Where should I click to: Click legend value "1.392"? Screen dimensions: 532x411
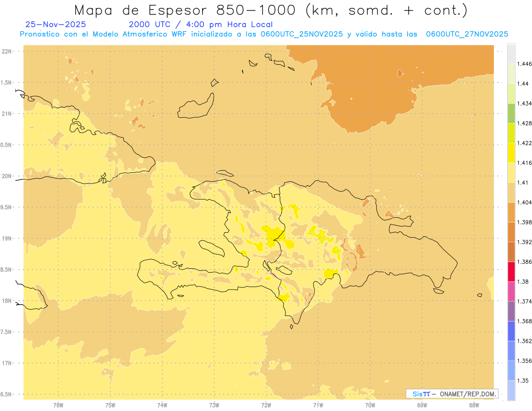[525, 242]
